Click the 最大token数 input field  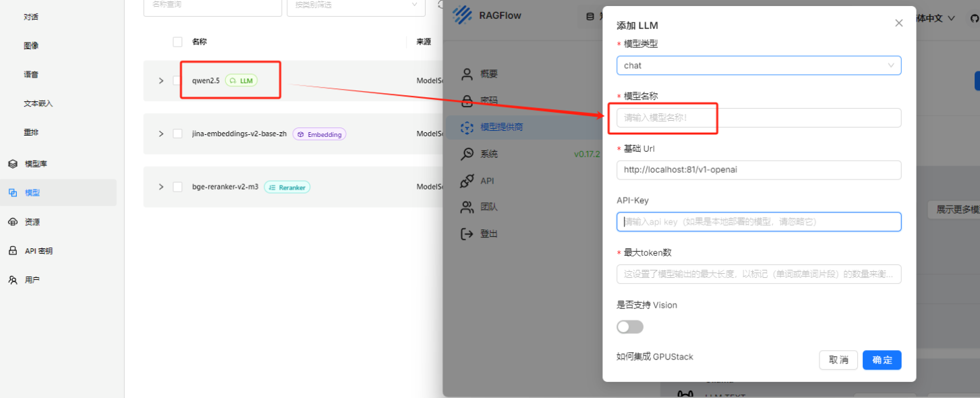click(x=759, y=275)
